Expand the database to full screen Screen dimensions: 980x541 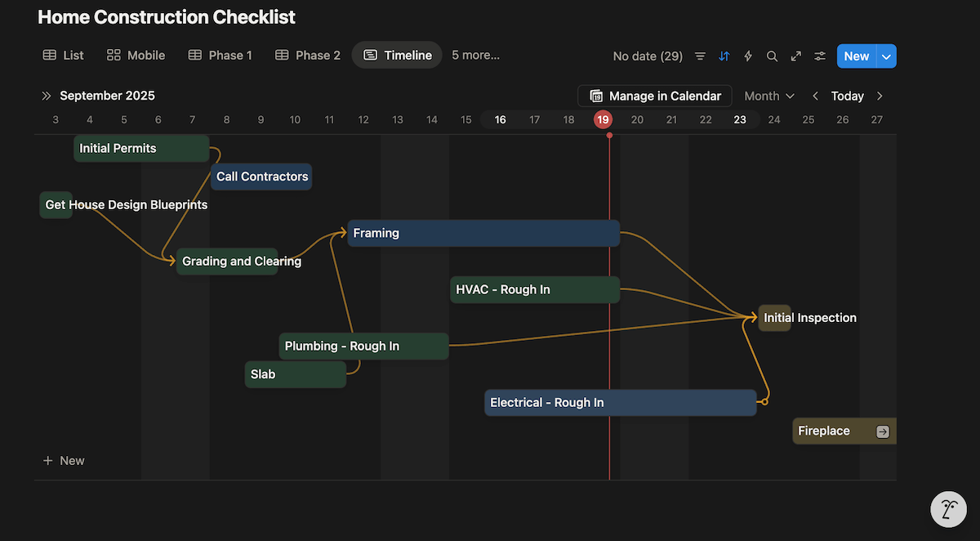(796, 56)
